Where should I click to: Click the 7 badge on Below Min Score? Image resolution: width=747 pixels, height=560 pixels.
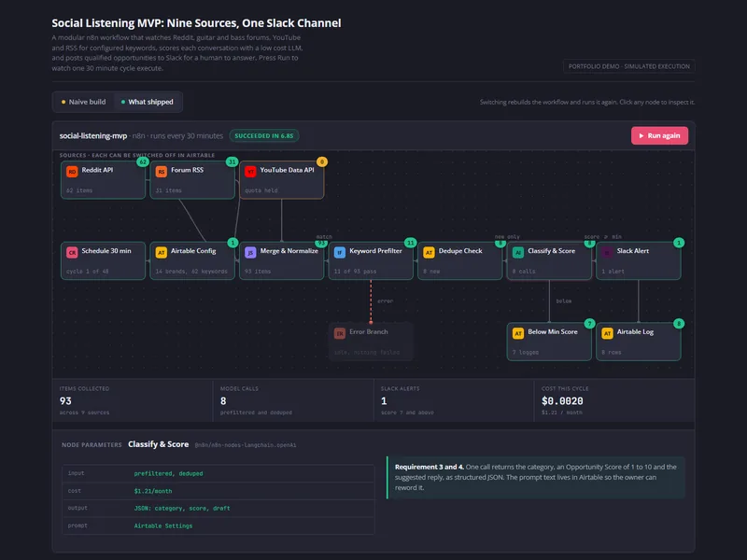point(589,324)
